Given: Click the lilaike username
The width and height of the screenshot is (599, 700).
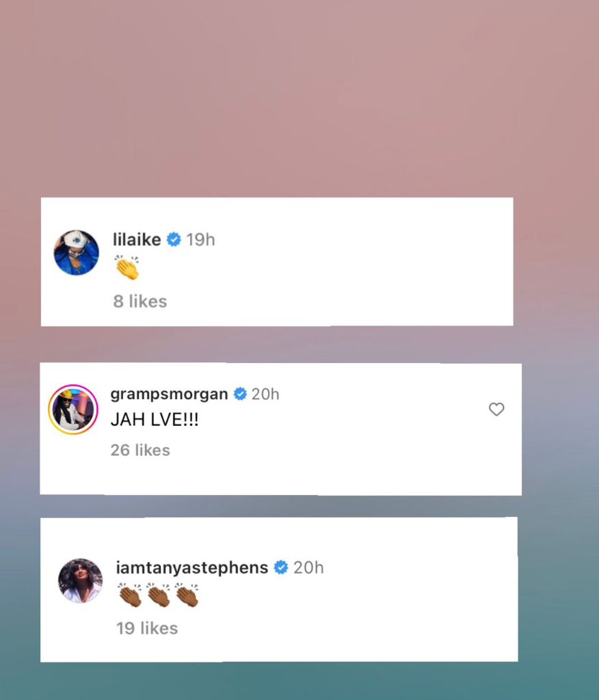Looking at the screenshot, I should [137, 240].
